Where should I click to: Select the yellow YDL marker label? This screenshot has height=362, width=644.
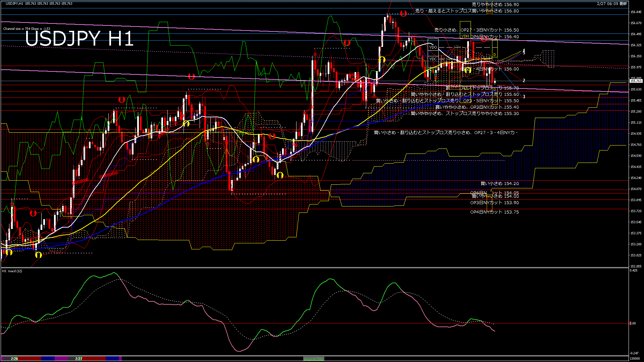tap(465, 88)
